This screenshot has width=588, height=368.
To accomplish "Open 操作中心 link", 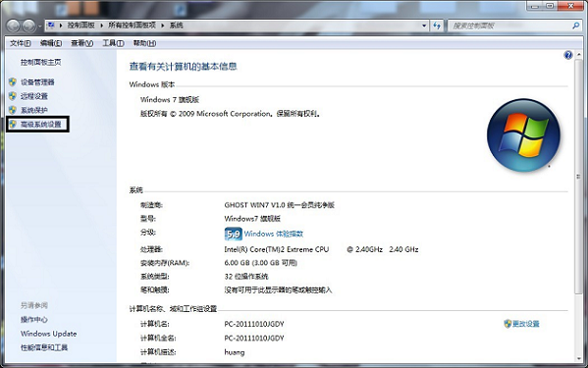I will (x=34, y=320).
